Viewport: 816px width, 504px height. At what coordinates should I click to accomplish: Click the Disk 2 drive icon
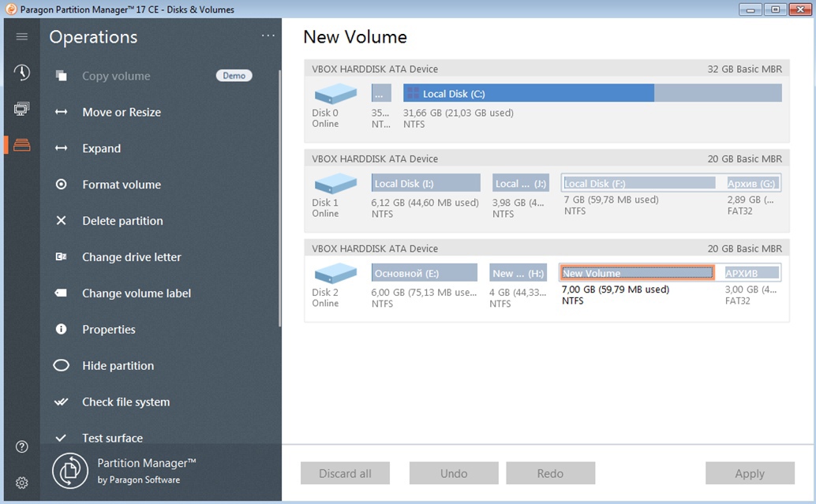point(335,274)
